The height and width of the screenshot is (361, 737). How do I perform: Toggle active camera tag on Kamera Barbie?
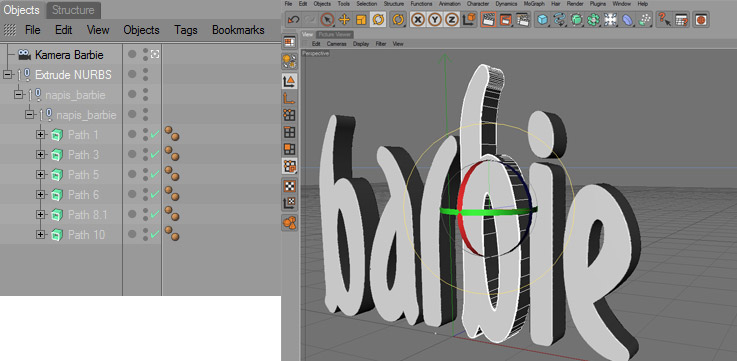coord(155,55)
